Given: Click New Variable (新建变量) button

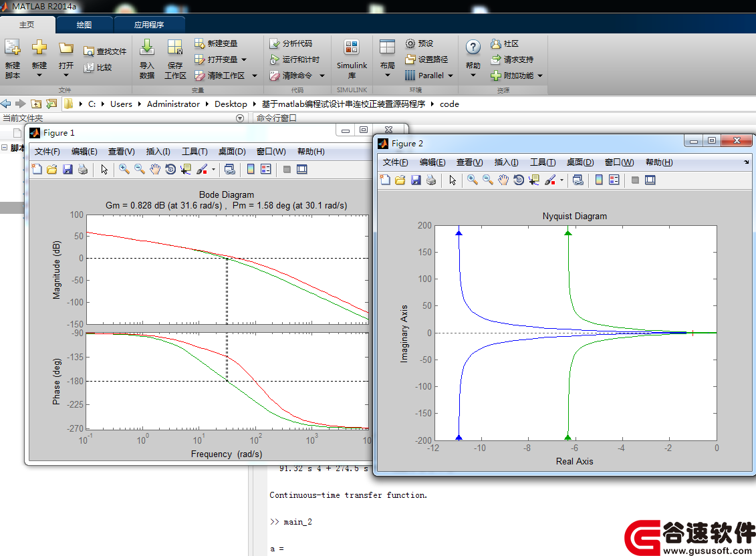Looking at the screenshot, I should coord(216,43).
